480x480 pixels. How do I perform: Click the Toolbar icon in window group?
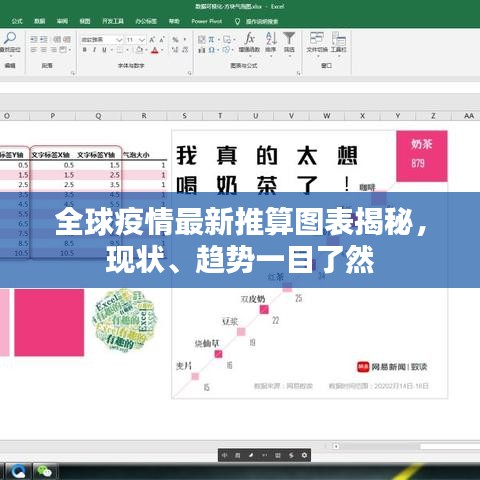(339, 38)
